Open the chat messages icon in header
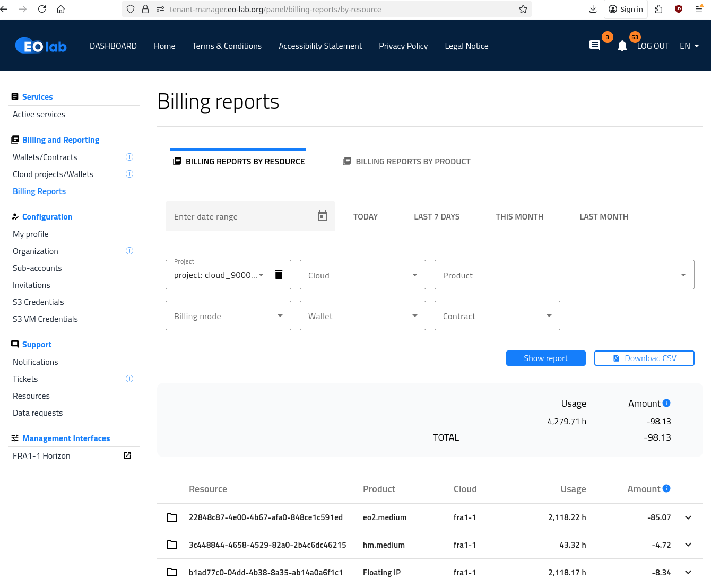Screen dimensions: 711x588 (595, 46)
